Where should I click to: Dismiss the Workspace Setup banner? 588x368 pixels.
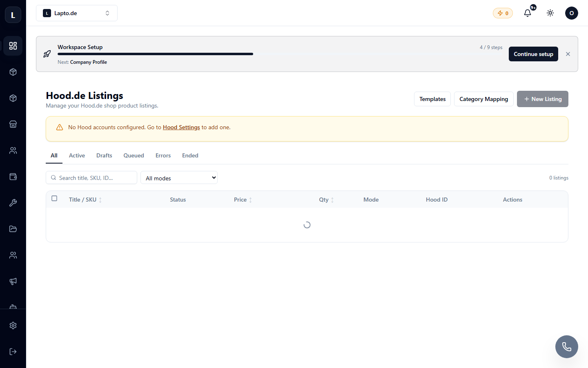[568, 54]
